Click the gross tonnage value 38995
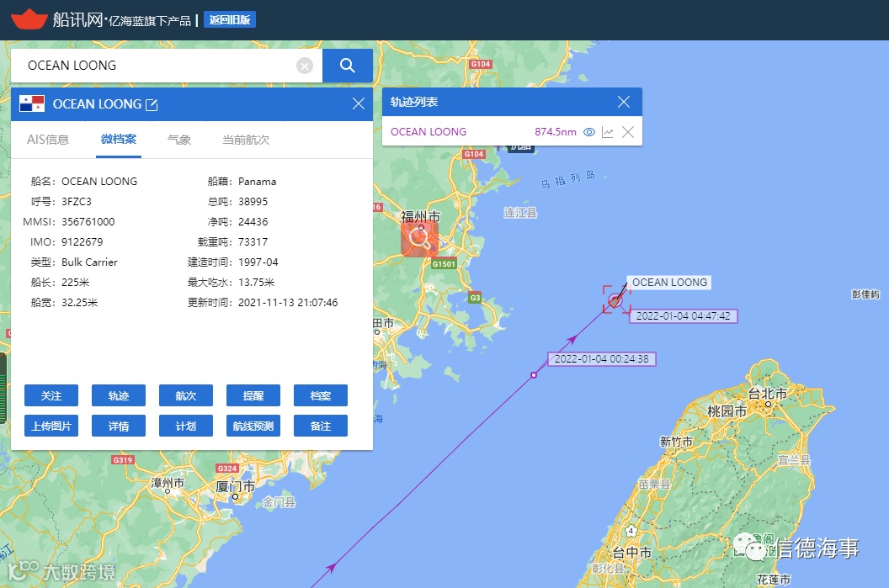The width and height of the screenshot is (889, 588). click(253, 202)
